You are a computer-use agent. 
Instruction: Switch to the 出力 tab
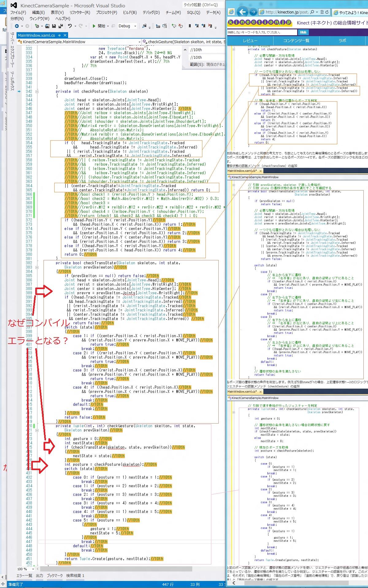[40, 576]
